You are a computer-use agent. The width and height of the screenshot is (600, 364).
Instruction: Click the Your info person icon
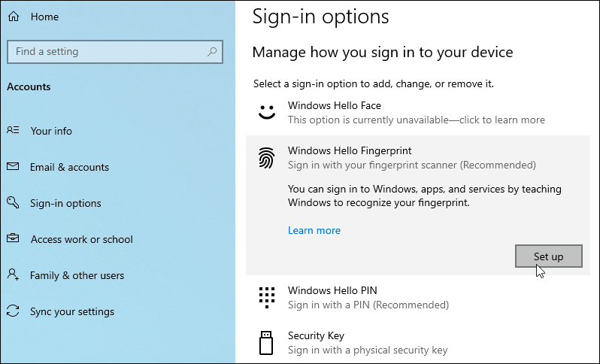[13, 130]
